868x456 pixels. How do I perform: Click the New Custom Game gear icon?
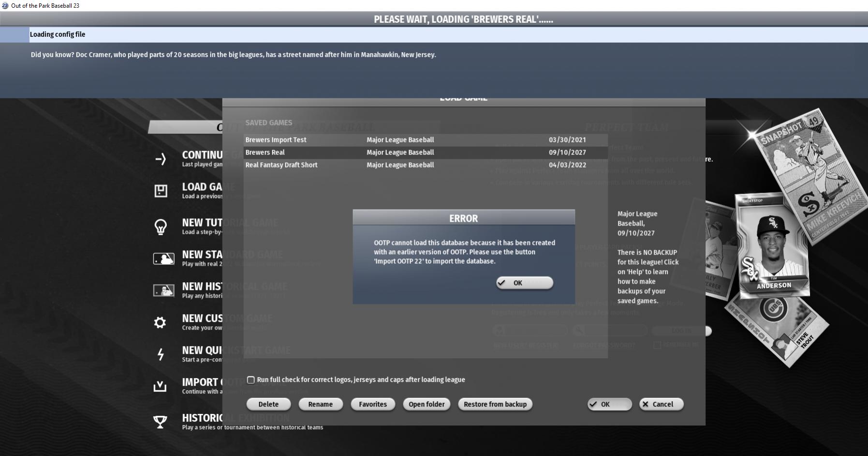[x=160, y=322]
